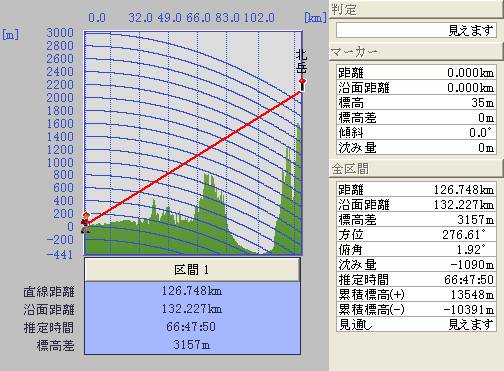Click marker 標高 value 35m
Image resolution: width=504 pixels, height=371 pixels.
pos(482,102)
